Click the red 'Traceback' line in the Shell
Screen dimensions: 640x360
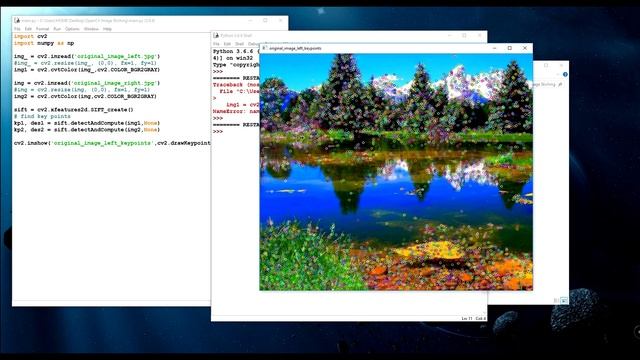pos(236,85)
